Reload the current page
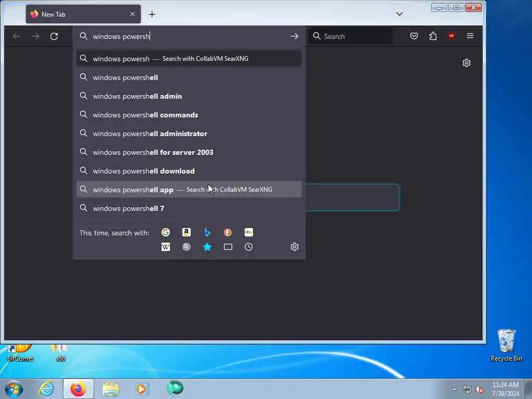This screenshot has height=399, width=532. pos(54,36)
